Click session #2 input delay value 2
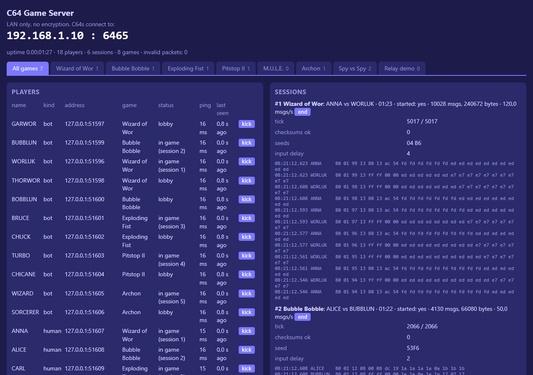 tap(408, 358)
